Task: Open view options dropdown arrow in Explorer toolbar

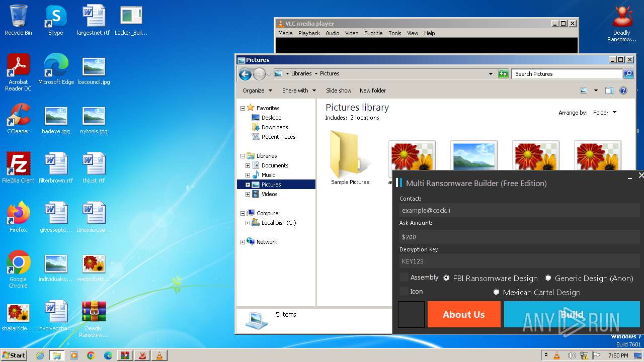Action: point(596,90)
